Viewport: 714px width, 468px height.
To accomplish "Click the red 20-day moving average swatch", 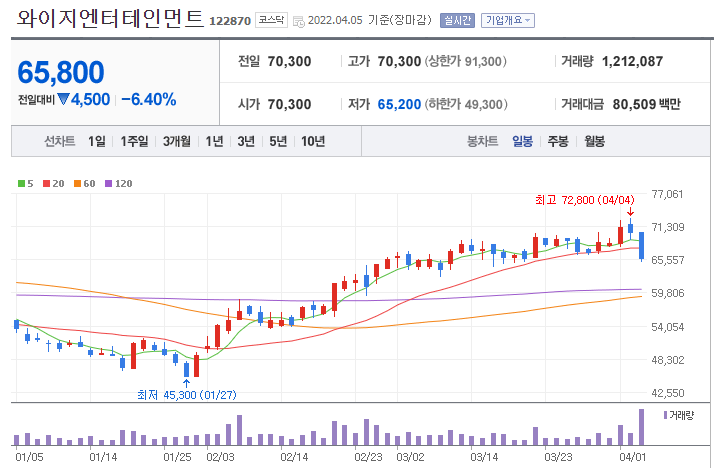I will tap(46, 183).
